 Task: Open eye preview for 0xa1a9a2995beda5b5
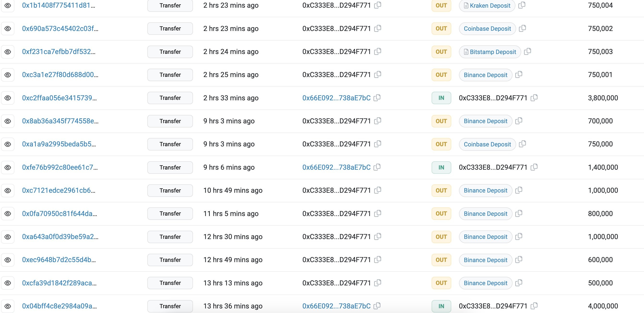point(8,144)
